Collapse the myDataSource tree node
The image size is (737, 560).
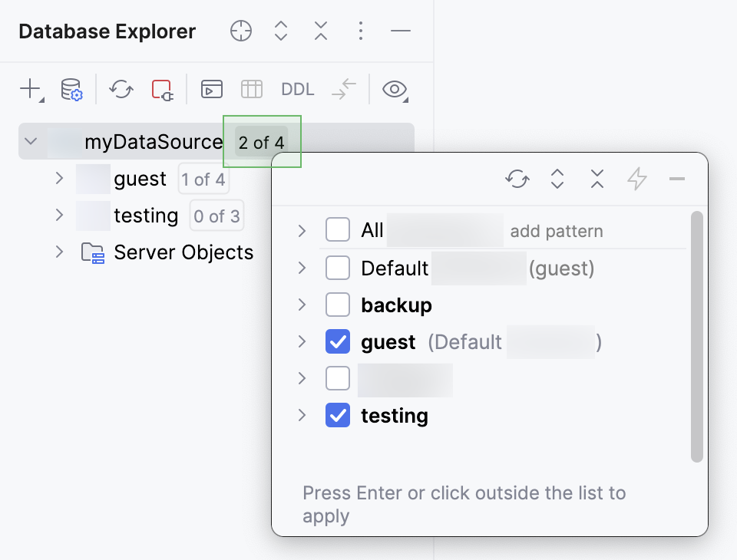(x=29, y=141)
